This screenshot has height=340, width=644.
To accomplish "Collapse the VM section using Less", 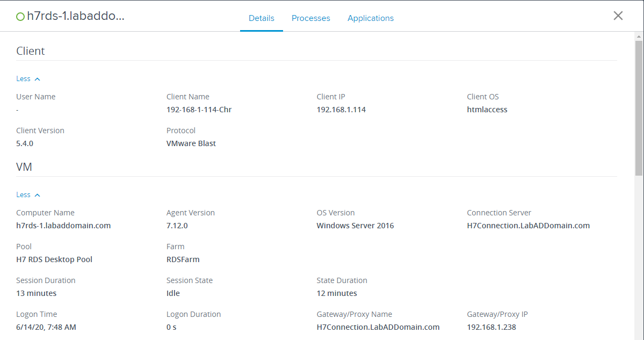I will pyautogui.click(x=28, y=195).
